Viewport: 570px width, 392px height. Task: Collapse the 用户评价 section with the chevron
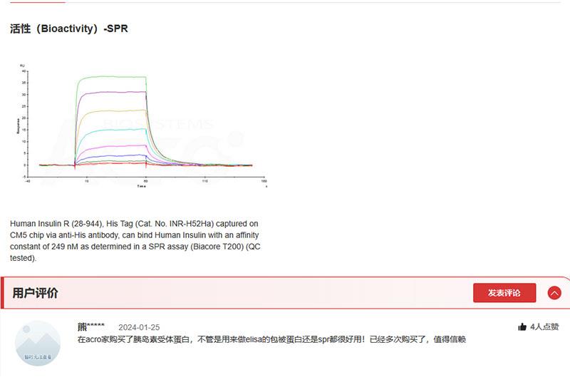tap(554, 293)
